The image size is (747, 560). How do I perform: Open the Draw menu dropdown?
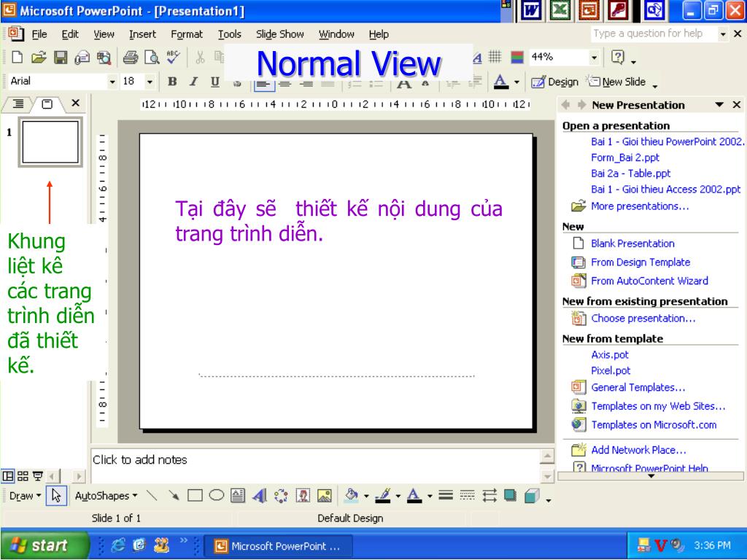coord(25,496)
